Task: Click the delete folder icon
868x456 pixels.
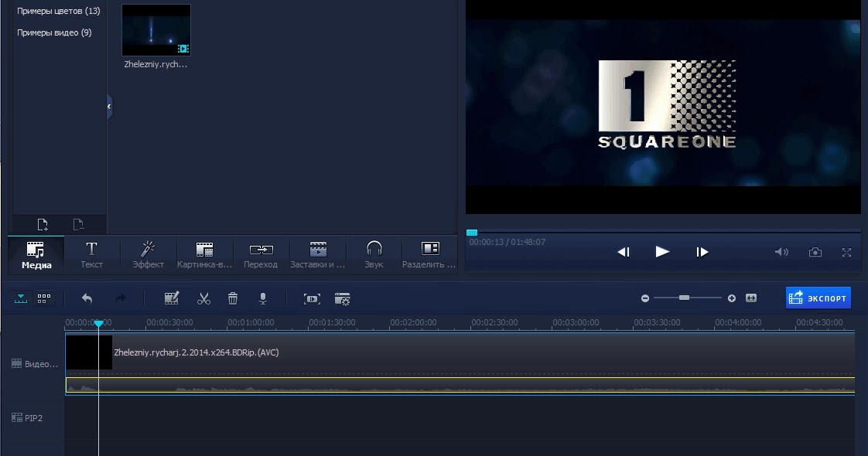Action: [78, 224]
